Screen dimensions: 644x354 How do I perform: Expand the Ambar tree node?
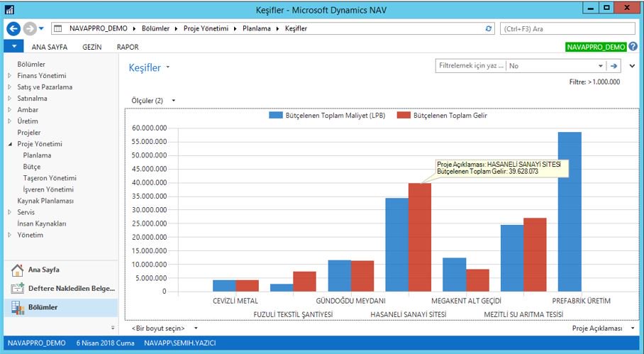coord(10,110)
